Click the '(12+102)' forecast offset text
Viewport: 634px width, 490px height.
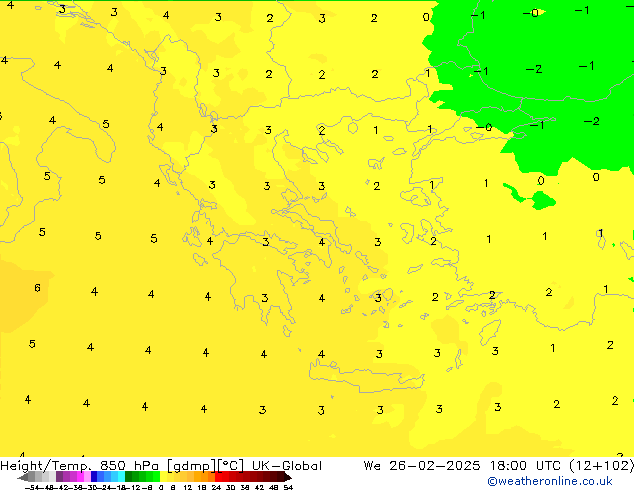(x=601, y=466)
